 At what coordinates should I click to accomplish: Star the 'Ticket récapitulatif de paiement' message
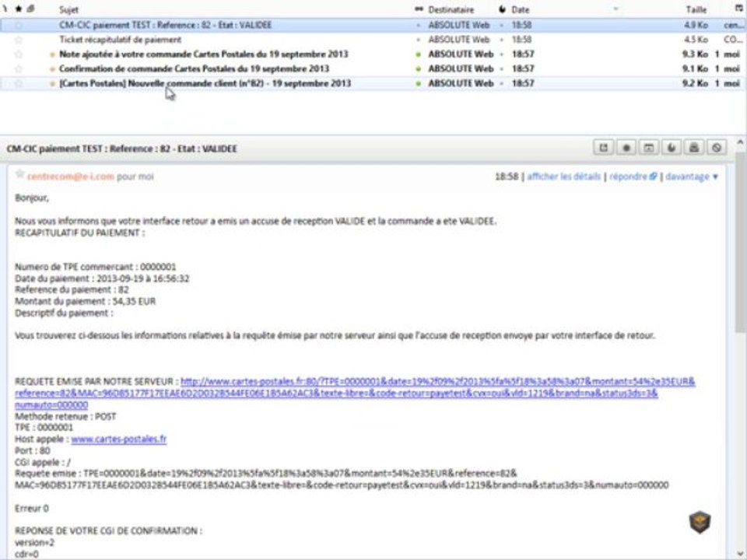point(19,40)
